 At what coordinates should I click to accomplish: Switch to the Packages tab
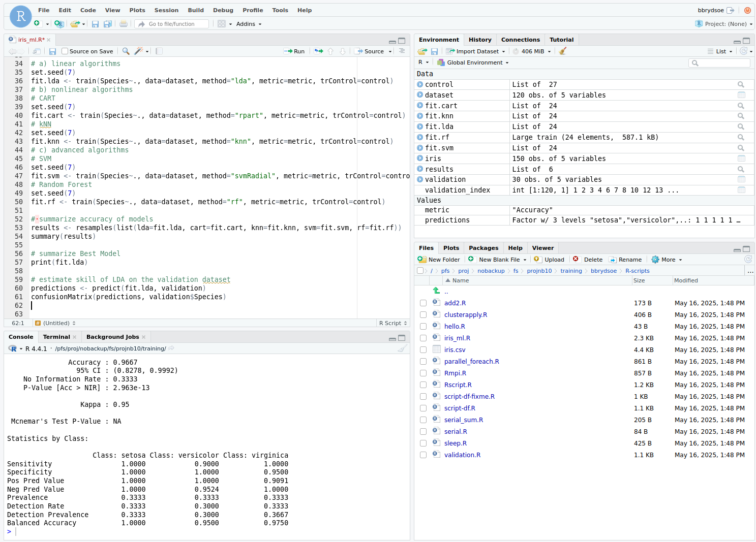(483, 248)
